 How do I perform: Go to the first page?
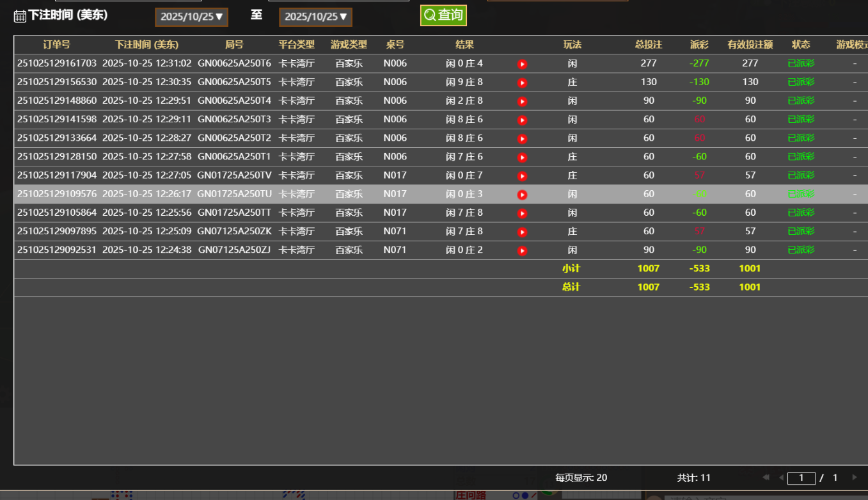[766, 478]
